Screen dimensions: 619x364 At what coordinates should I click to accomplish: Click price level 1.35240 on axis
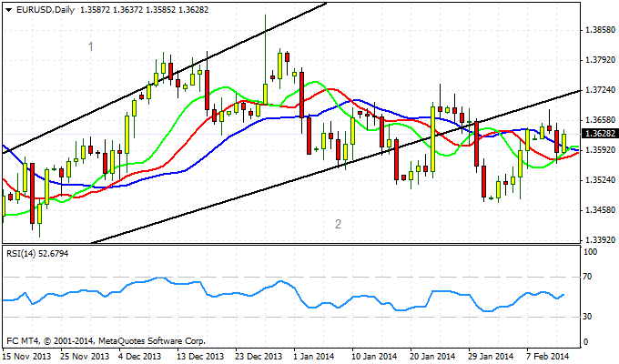[x=601, y=180]
